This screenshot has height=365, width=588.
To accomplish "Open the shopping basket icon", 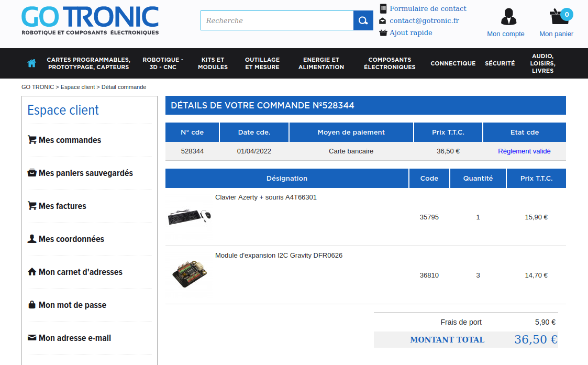I will [x=559, y=17].
